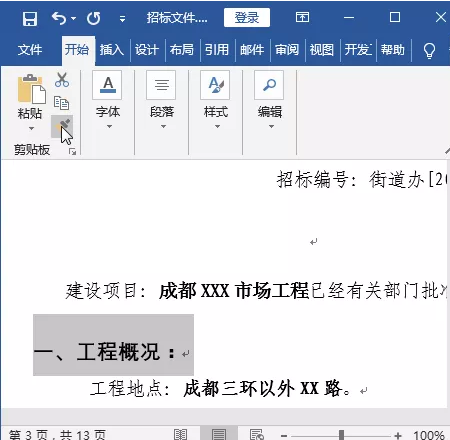450x440 pixels.
Task: Save the document with the floppy disk icon
Action: point(30,18)
